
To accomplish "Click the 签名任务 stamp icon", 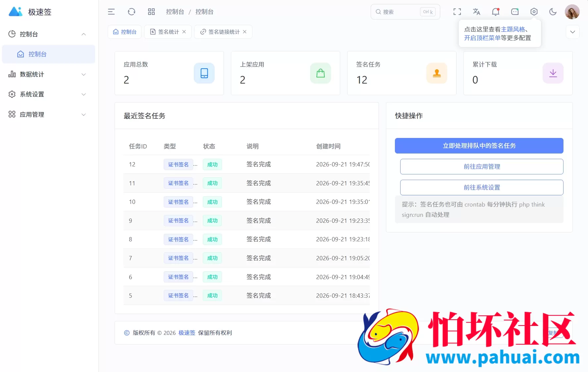I will 437,73.
